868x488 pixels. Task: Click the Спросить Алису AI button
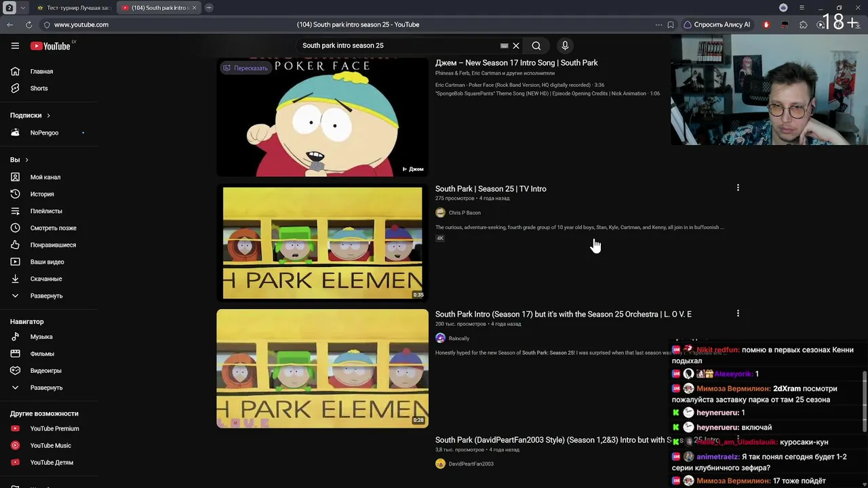pyautogui.click(x=717, y=24)
